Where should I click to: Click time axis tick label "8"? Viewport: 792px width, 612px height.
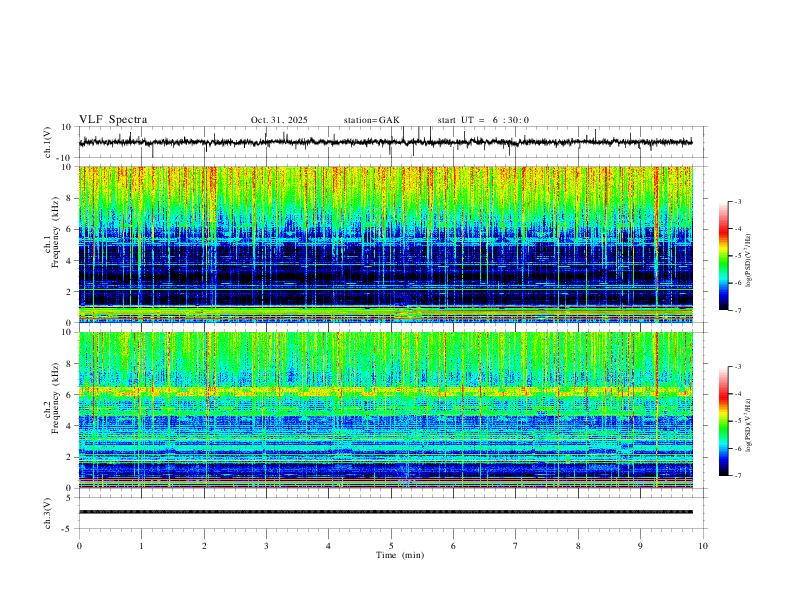(578, 546)
